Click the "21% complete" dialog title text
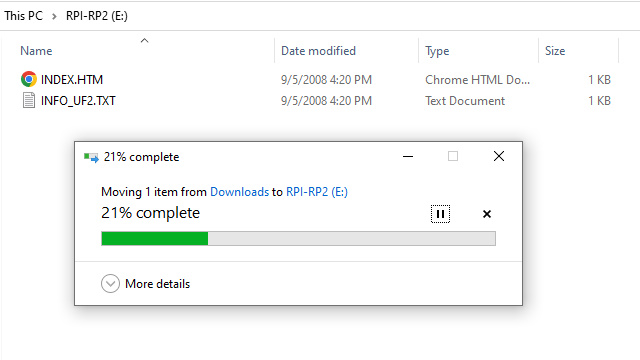 point(141,157)
